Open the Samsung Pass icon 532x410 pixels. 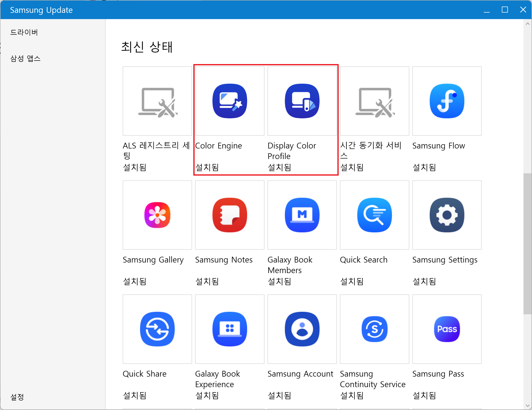click(447, 329)
